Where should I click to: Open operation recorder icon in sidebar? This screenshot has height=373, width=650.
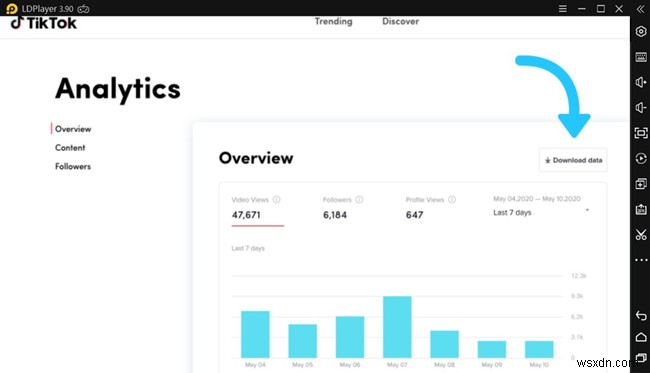point(641,158)
